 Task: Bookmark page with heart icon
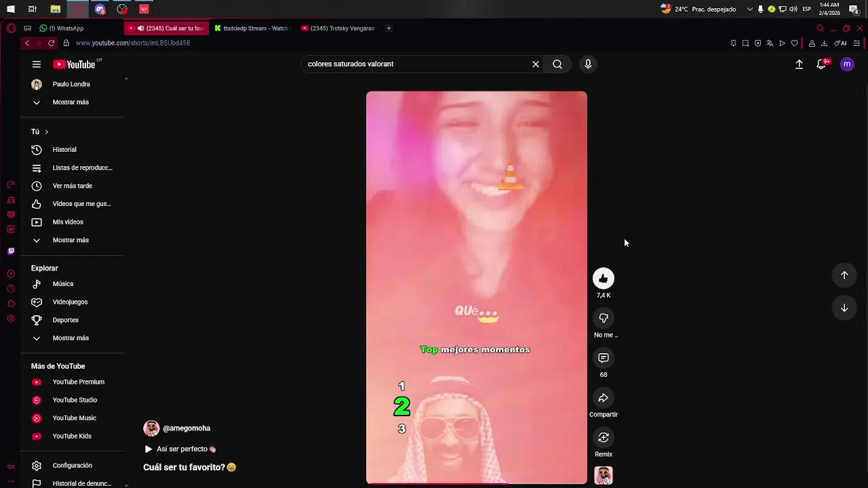794,43
